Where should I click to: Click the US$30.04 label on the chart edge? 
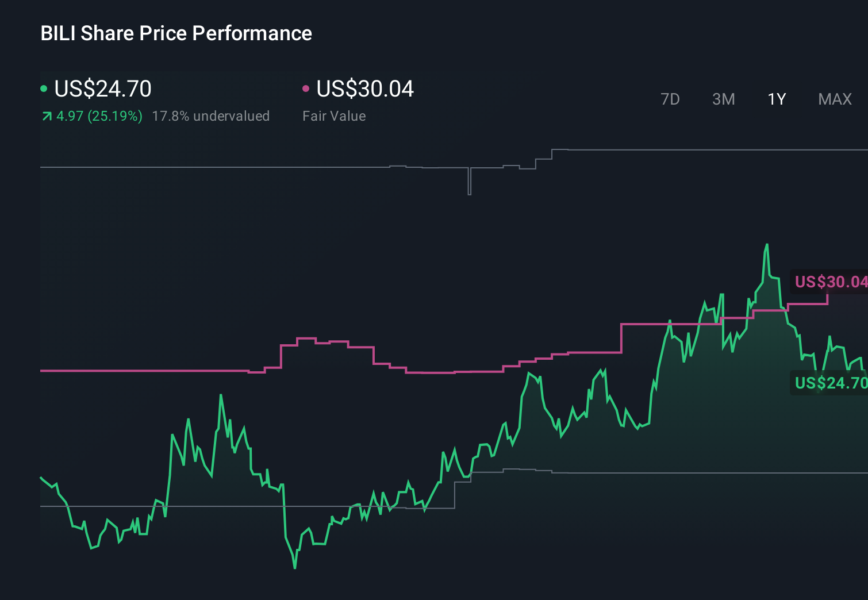pyautogui.click(x=830, y=282)
